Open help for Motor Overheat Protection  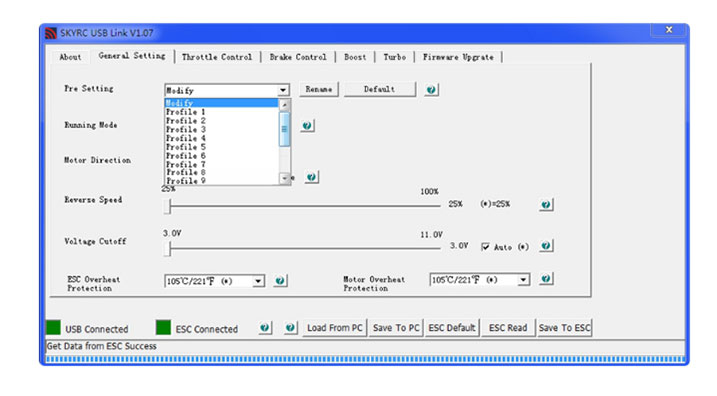tap(546, 278)
